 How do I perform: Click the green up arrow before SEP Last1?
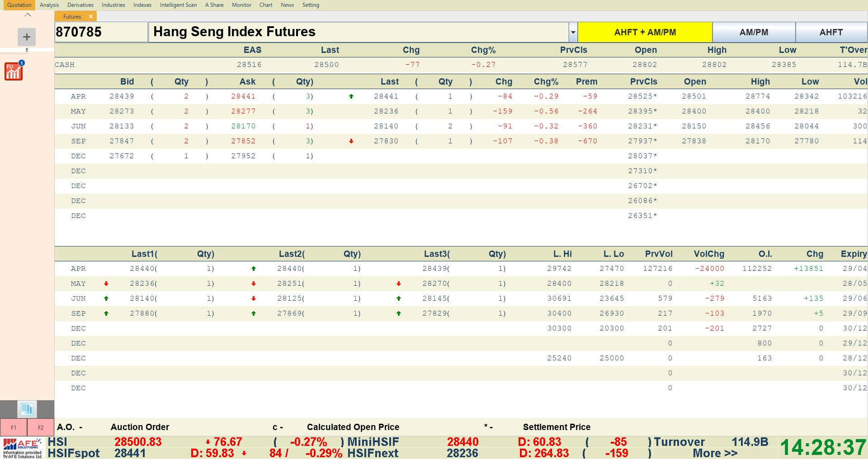coord(106,313)
